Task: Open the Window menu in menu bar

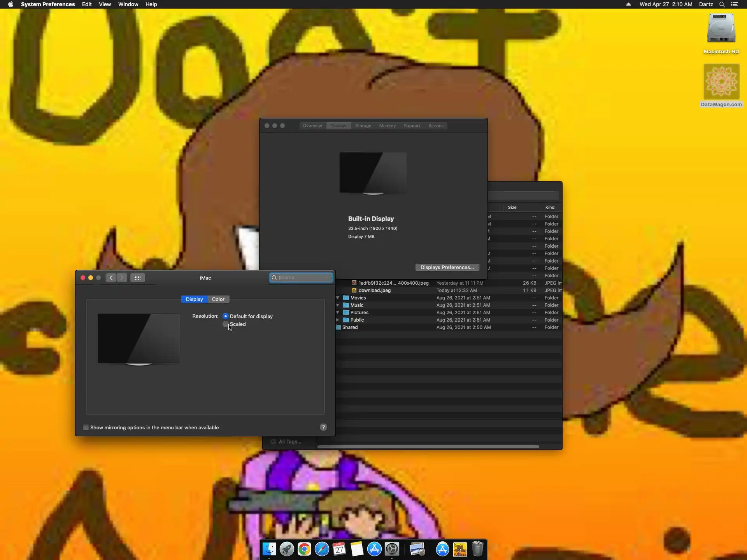Action: 128,4
